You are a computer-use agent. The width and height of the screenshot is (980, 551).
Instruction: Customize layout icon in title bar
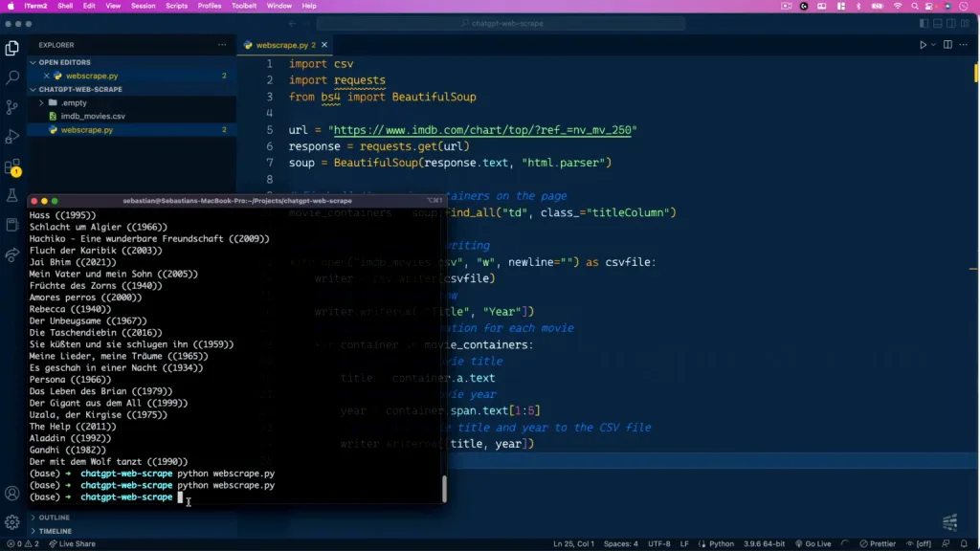pos(965,24)
